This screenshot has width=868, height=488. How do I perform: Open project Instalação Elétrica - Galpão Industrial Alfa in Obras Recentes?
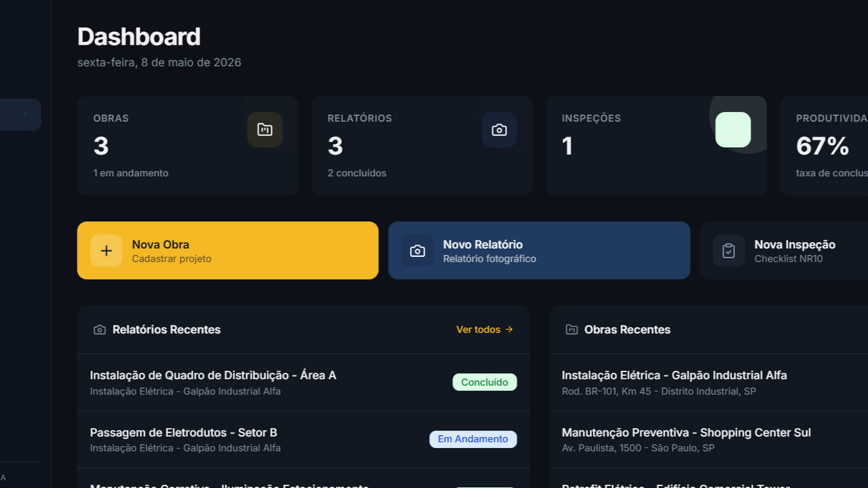tap(709, 382)
